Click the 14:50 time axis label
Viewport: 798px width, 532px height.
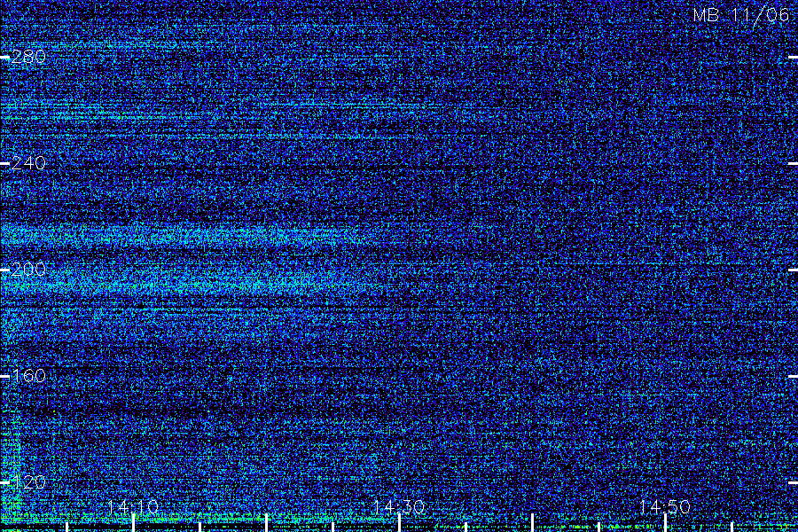(665, 506)
